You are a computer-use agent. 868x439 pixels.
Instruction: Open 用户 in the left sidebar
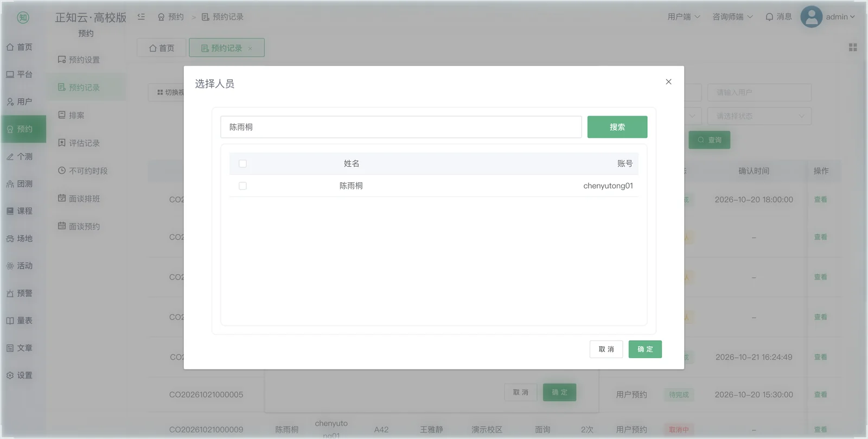(x=20, y=101)
